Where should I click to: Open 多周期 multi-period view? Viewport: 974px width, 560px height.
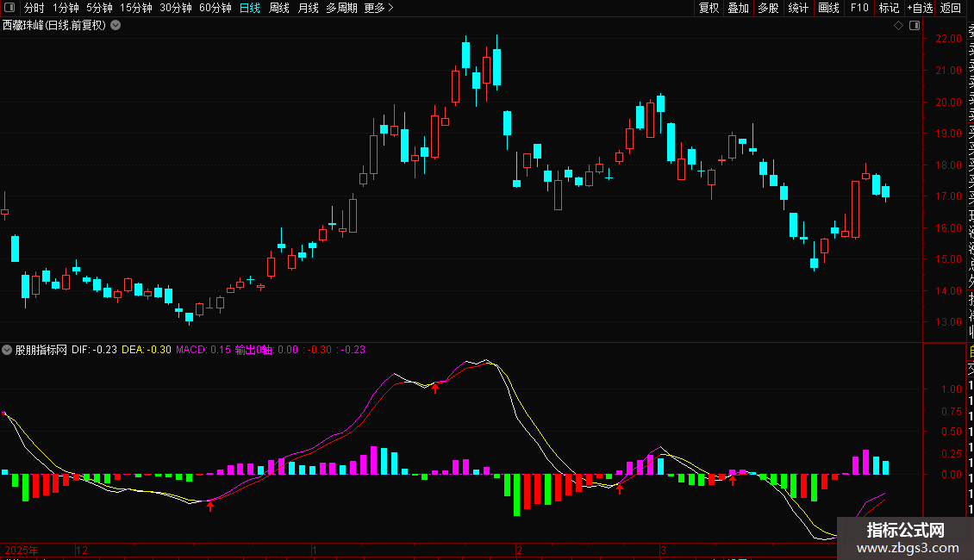click(341, 8)
